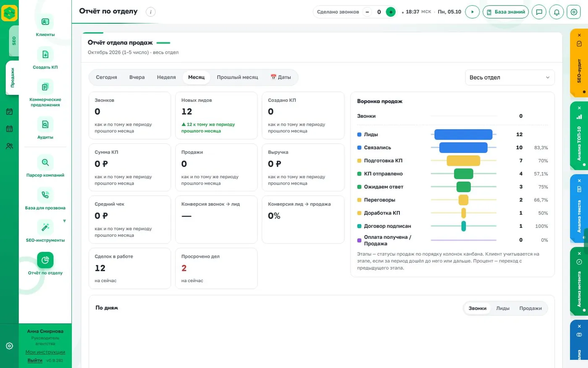Open settings gear in top bar
The image size is (588, 368).
coord(574,12)
